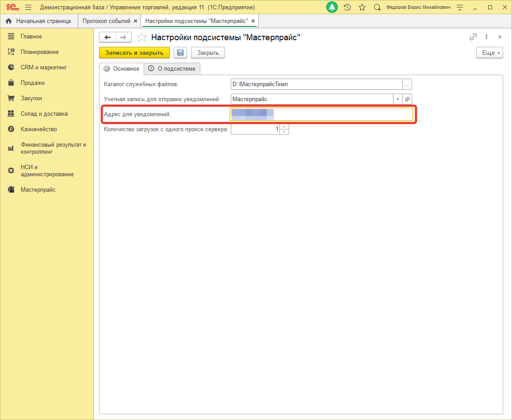Click the notifications bell icon
The height and width of the screenshot is (420, 512).
click(x=332, y=8)
